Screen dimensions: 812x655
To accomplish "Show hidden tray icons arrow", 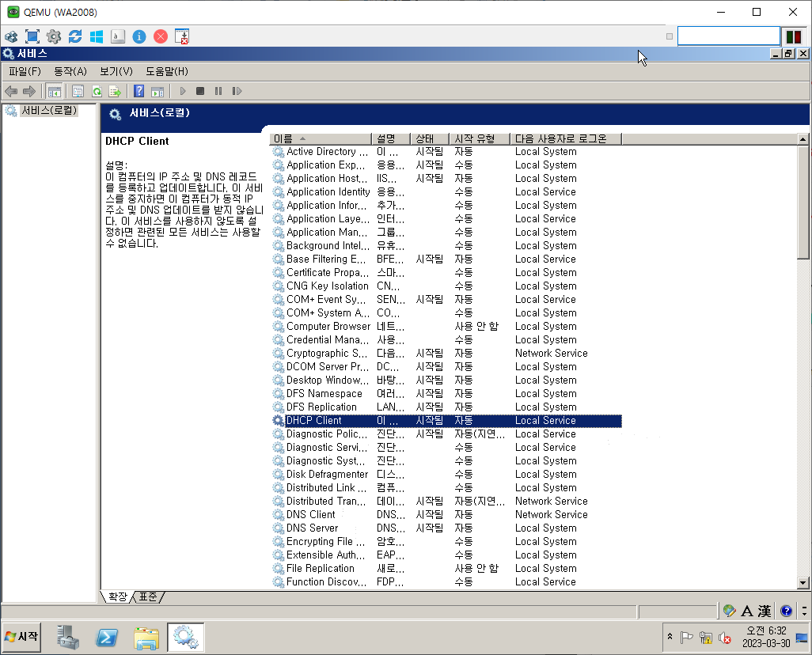I will click(x=670, y=636).
